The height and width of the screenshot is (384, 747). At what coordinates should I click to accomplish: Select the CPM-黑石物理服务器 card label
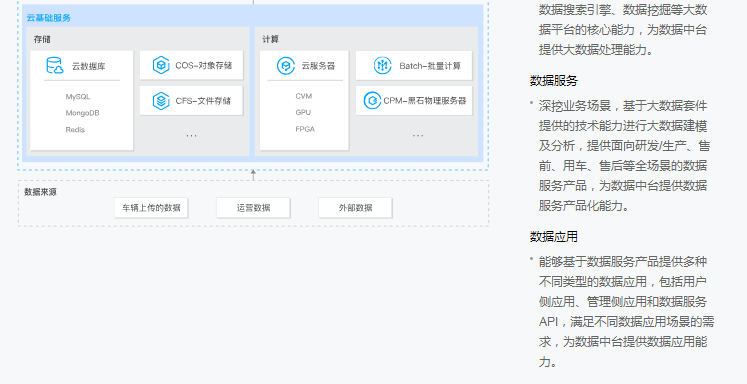424,101
